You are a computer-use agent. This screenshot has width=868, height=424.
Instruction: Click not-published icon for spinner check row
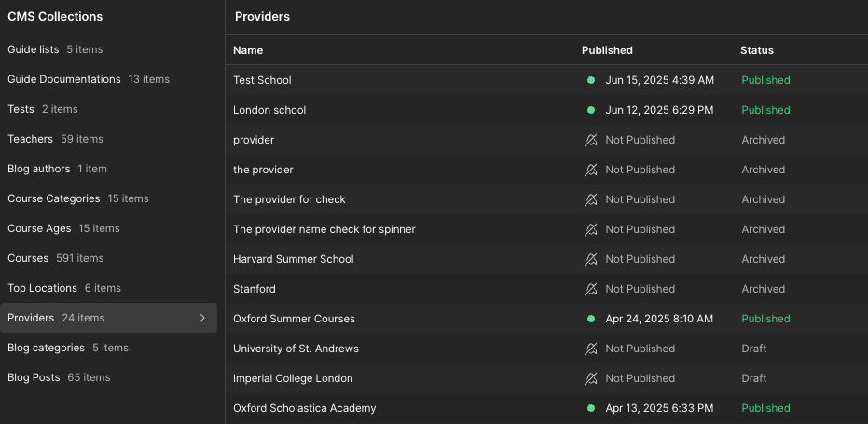click(x=591, y=230)
